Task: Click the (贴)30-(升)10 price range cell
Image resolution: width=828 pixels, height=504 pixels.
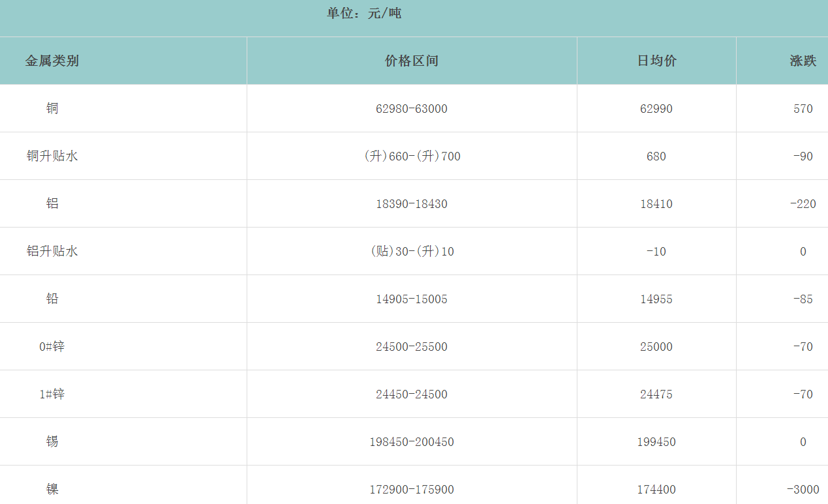Action: pyautogui.click(x=412, y=252)
